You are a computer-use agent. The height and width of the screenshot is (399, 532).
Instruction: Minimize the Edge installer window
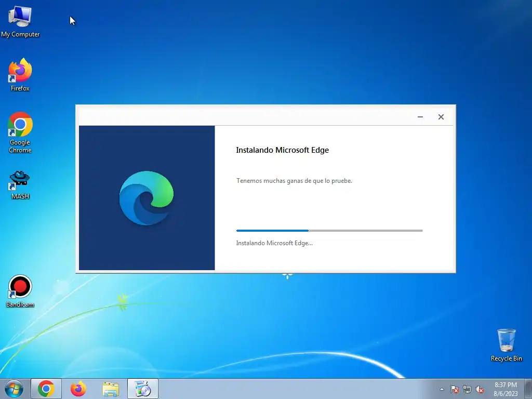(420, 117)
